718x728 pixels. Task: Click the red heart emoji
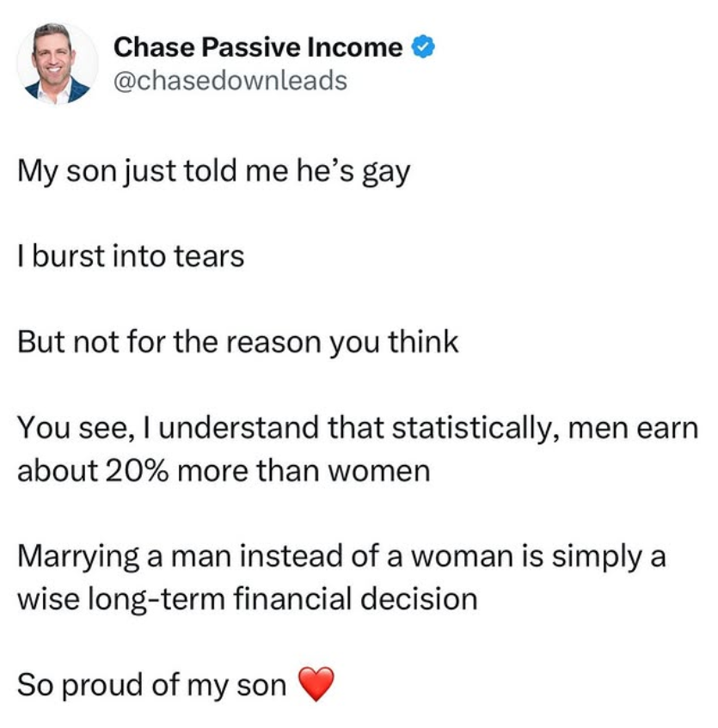[314, 685]
